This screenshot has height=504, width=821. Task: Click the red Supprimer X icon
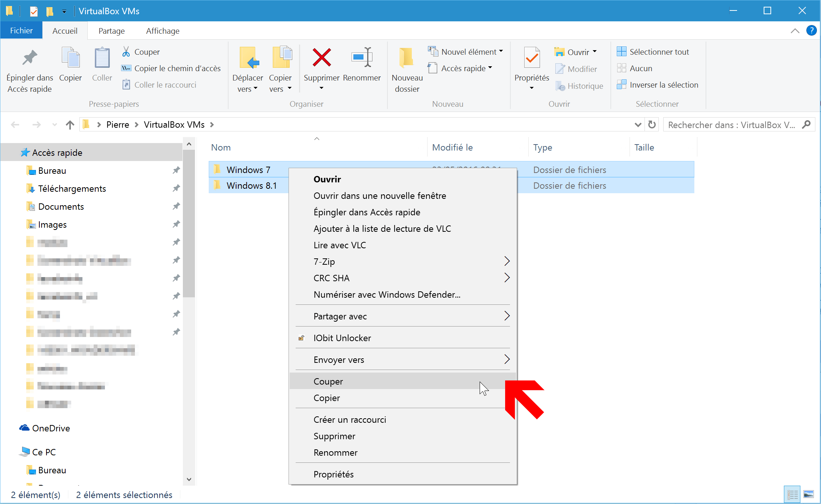322,58
